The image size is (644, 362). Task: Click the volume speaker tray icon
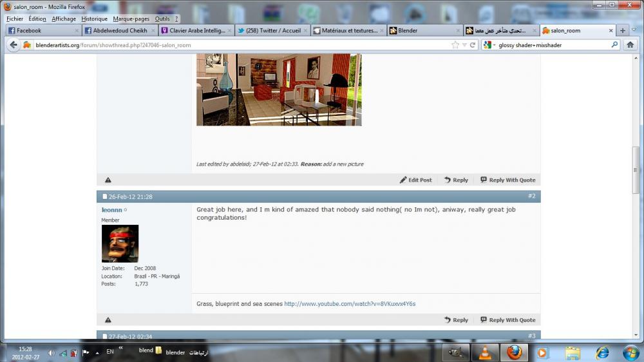coord(52,352)
